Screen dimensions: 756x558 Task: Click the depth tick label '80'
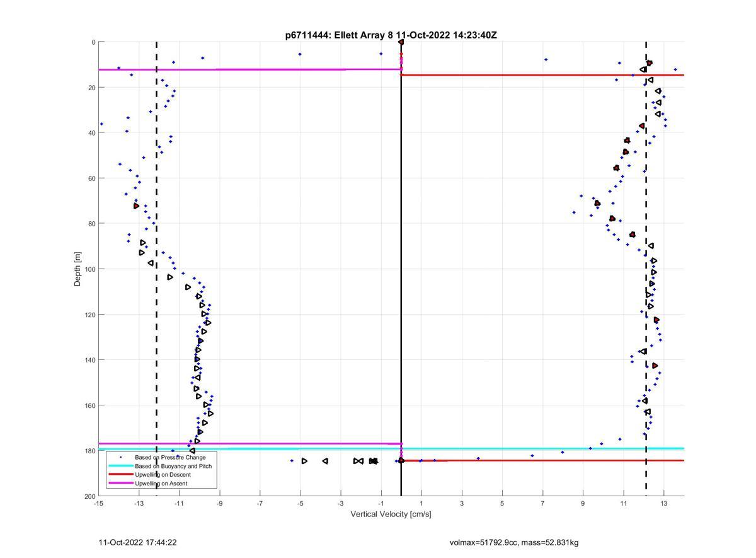(91, 224)
